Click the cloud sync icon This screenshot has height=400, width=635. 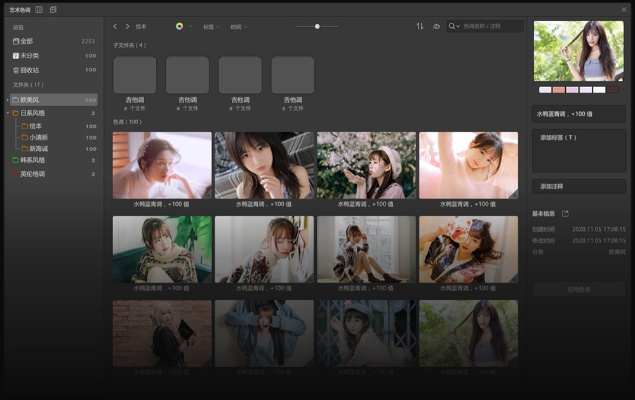coord(436,26)
